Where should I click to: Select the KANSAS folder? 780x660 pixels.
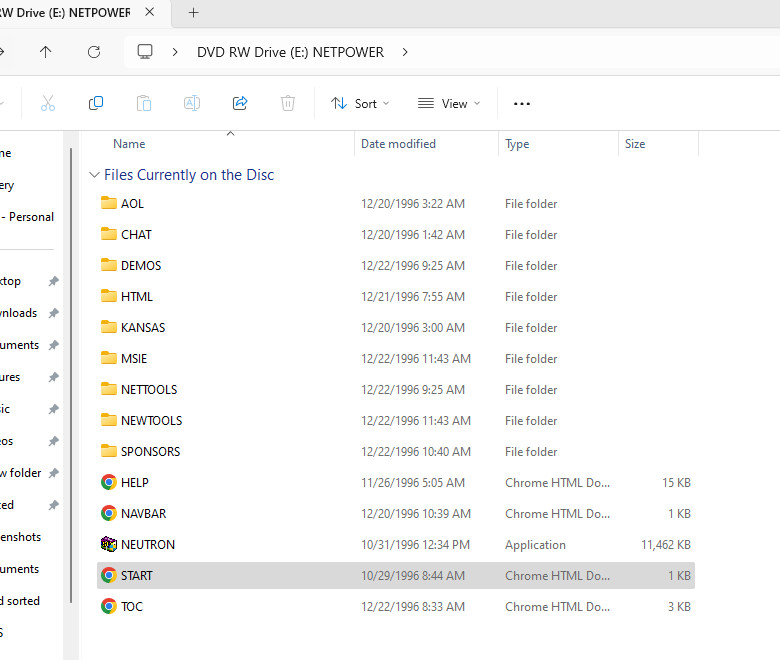tap(143, 328)
